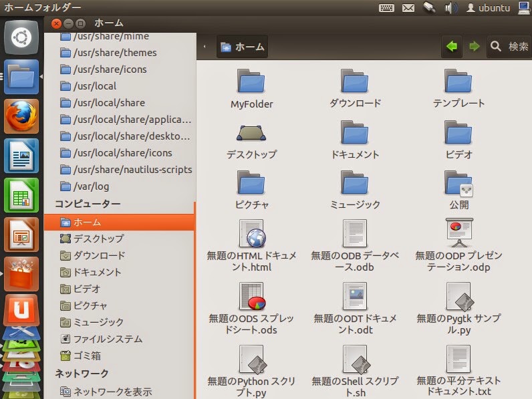532x399 pixels.
Task: Open the /usr/local bookmark
Action: click(x=120, y=86)
